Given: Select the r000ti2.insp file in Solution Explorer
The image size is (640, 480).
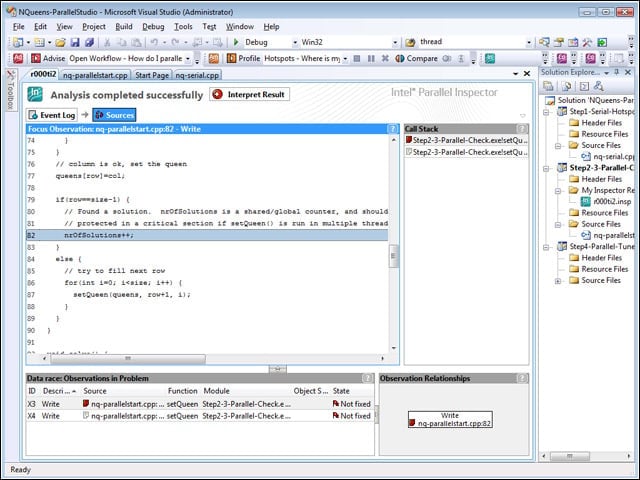Looking at the screenshot, I should point(606,202).
